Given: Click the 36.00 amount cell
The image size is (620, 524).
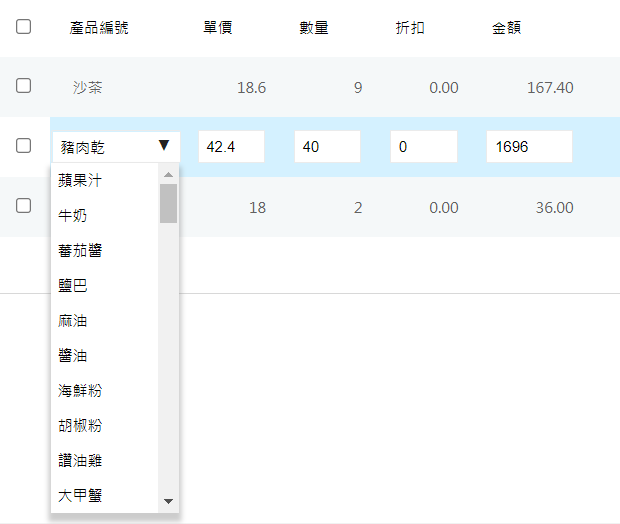Looking at the screenshot, I should click(x=554, y=208).
